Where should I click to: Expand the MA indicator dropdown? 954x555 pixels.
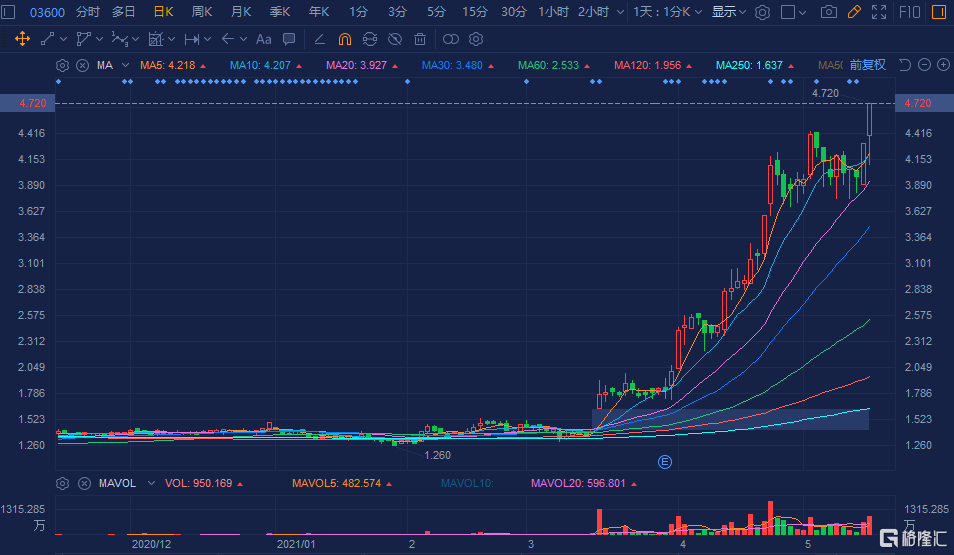126,65
